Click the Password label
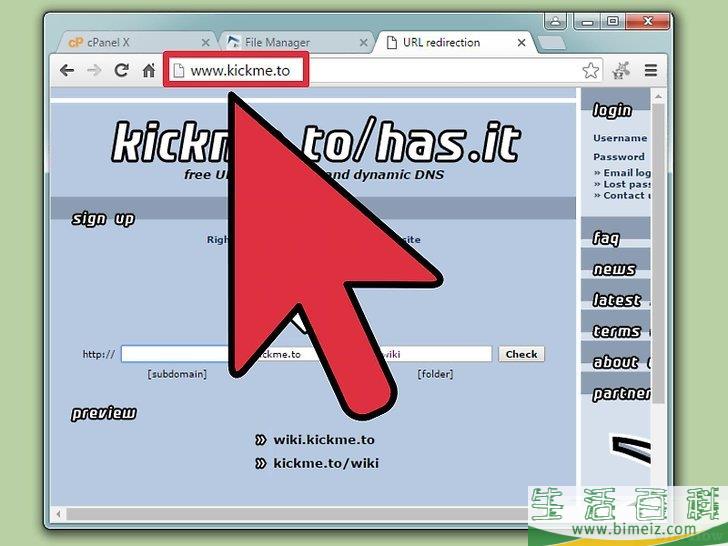Viewport: 728px width, 546px height. (x=619, y=157)
